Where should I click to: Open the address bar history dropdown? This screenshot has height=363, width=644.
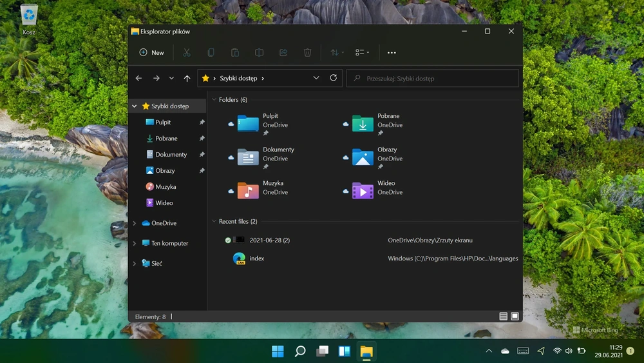316,78
